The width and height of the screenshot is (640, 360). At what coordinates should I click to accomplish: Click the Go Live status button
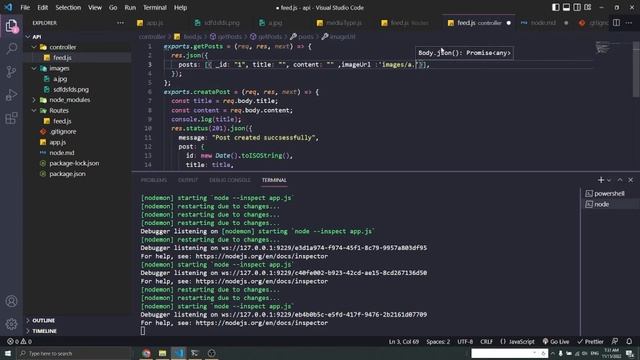click(556, 342)
